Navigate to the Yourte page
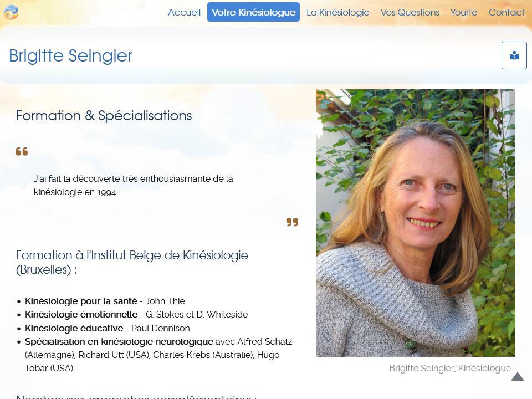532x399 pixels. pyautogui.click(x=464, y=12)
